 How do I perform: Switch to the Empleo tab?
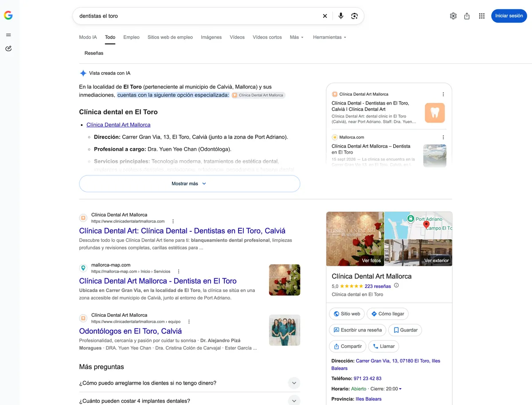click(x=131, y=37)
